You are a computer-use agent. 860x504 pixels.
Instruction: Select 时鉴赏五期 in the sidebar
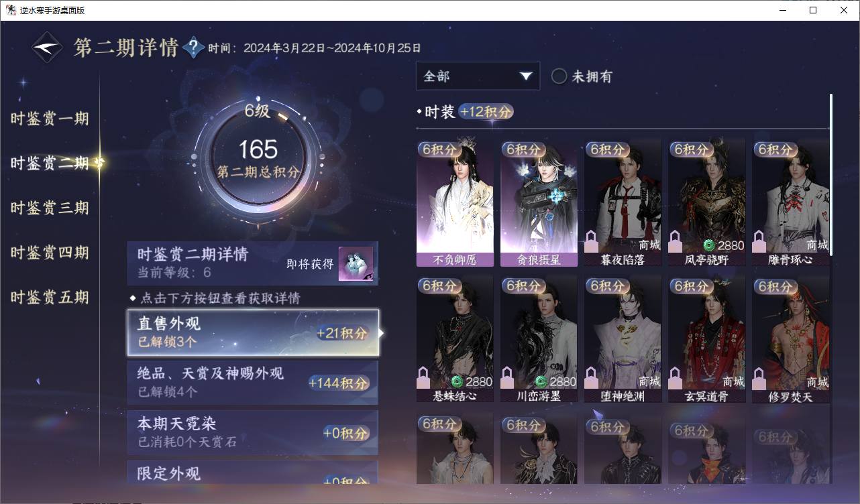tap(50, 297)
